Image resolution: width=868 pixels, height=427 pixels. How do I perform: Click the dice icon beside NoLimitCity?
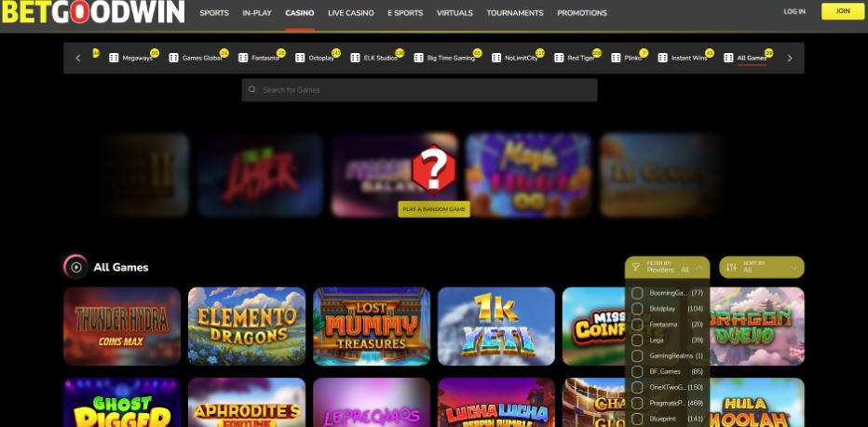coord(496,58)
